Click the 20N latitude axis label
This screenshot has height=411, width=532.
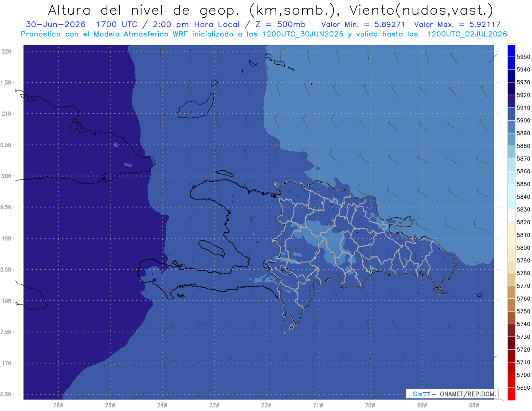pos(6,176)
